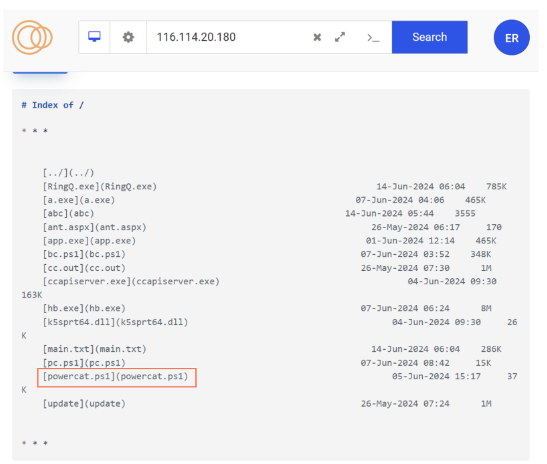Screen dimensions: 547x464
Task: Click date 14-Jun-2024 06:04 on RingQ.exe row
Action: click(x=421, y=186)
